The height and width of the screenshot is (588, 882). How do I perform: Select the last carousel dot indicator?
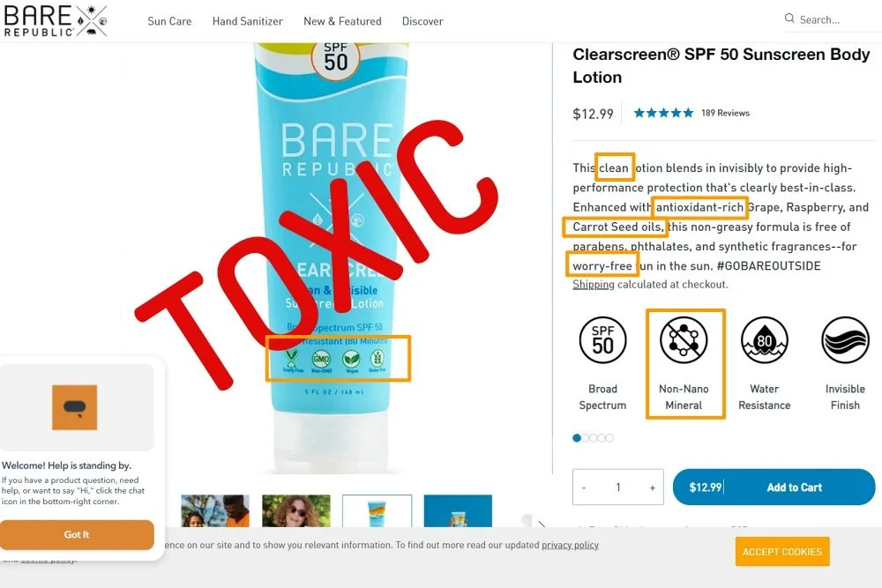tap(609, 438)
